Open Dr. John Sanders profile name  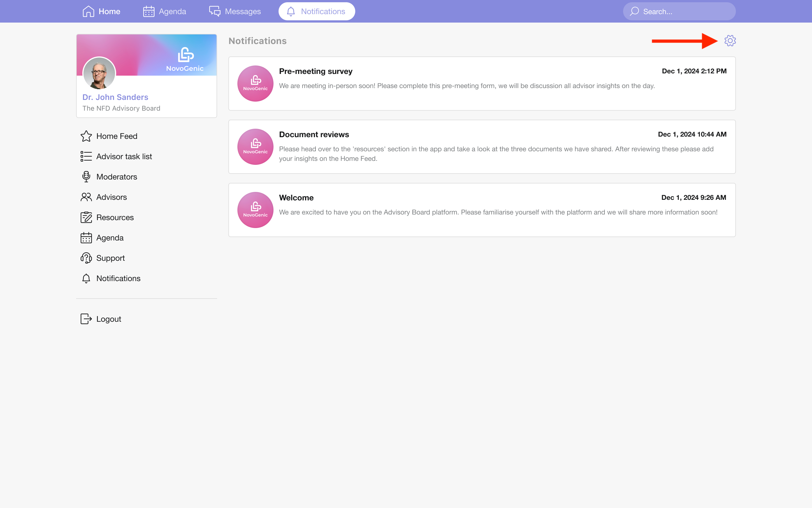[x=115, y=97]
